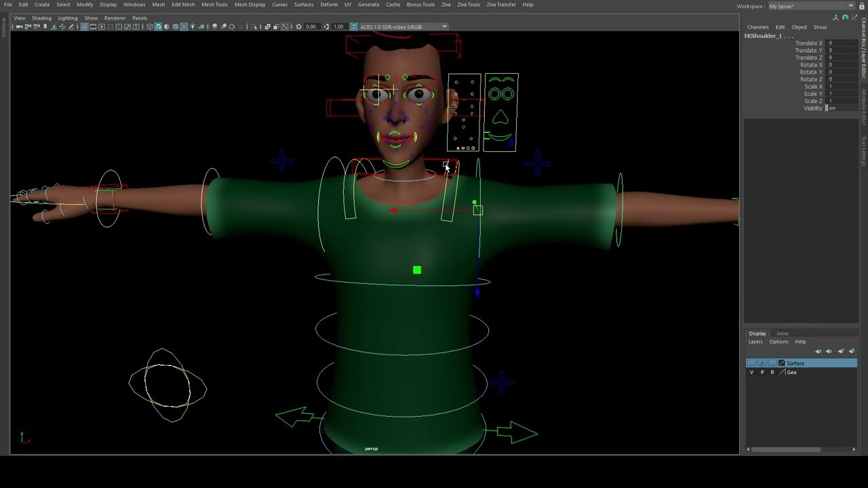Toggle Visibility on for FKShoulder_L
The image size is (868, 488).
point(831,108)
